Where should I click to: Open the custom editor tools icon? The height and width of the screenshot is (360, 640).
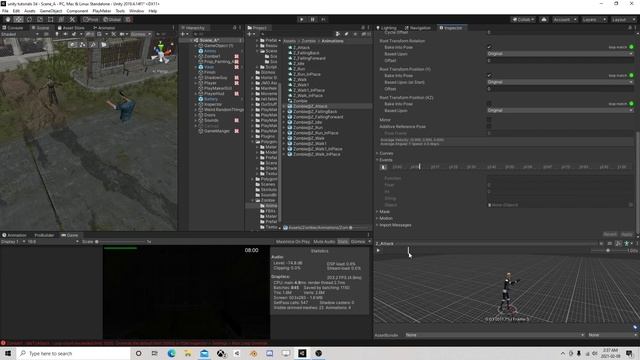tap(72, 19)
